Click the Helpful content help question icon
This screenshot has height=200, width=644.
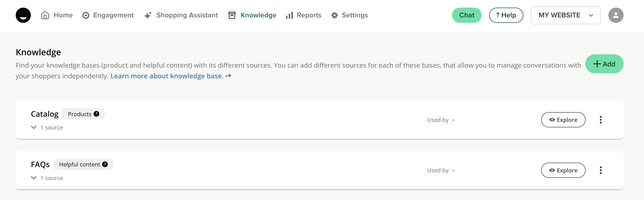[x=105, y=164]
